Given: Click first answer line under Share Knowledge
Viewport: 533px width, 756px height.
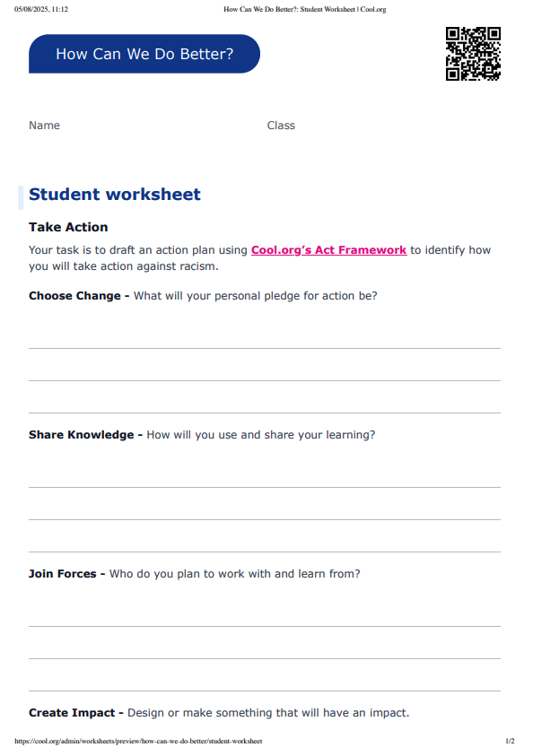Looking at the screenshot, I should coord(265,487).
